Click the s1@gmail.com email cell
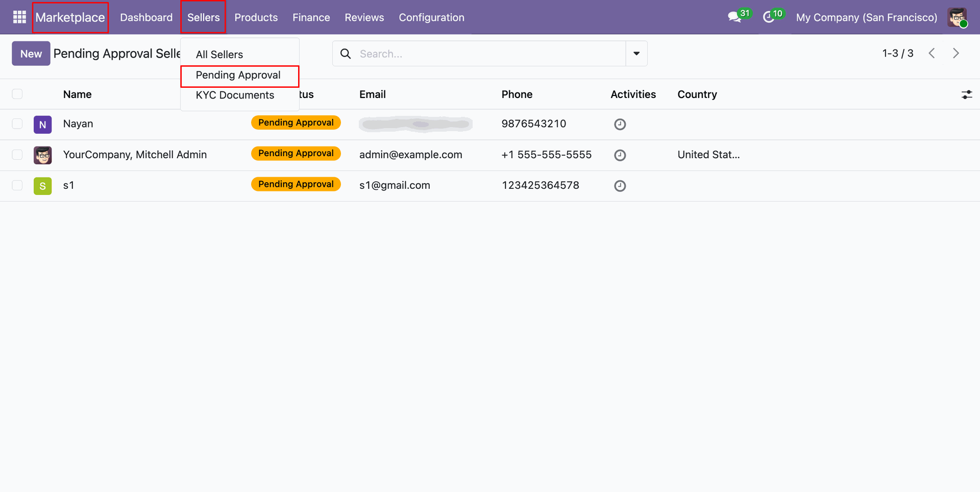 click(x=395, y=185)
